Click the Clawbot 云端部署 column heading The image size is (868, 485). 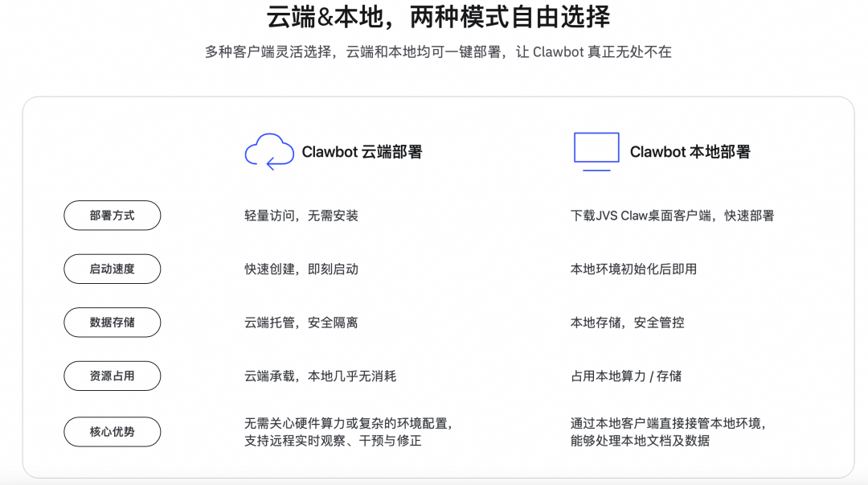[362, 152]
